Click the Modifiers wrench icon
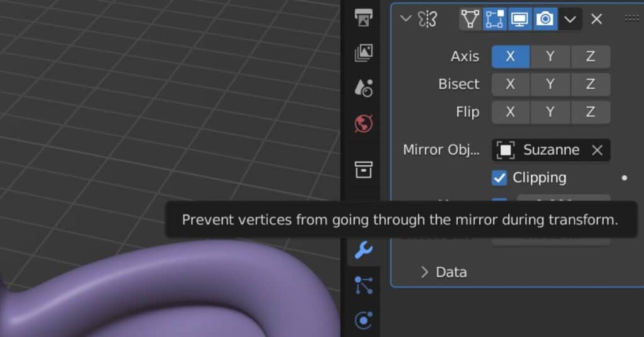Viewport: 644px width, 337px height. coord(364,250)
